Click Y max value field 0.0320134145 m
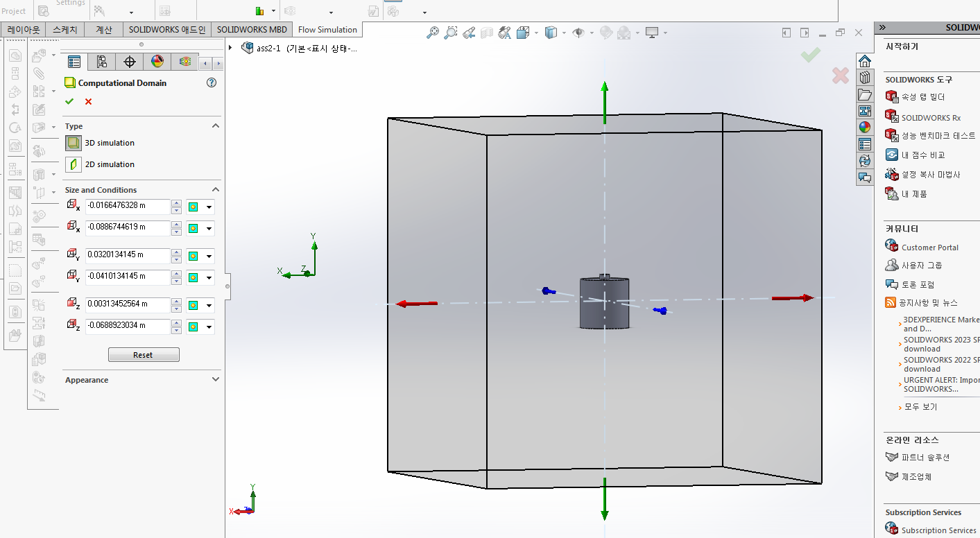The height and width of the screenshot is (538, 980). tap(128, 256)
